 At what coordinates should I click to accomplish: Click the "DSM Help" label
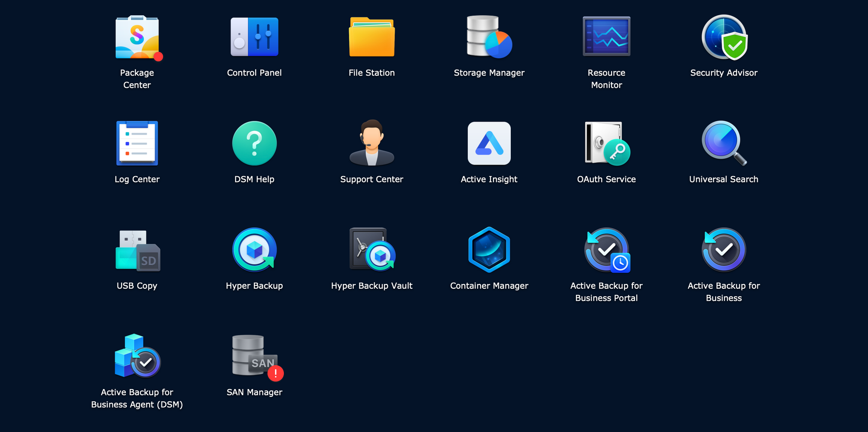(254, 179)
